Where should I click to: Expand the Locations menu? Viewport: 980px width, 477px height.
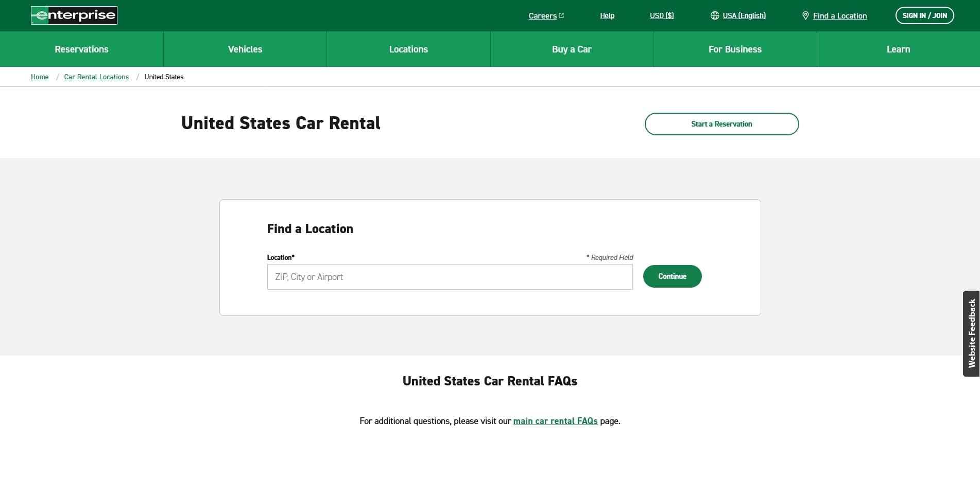coord(408,49)
